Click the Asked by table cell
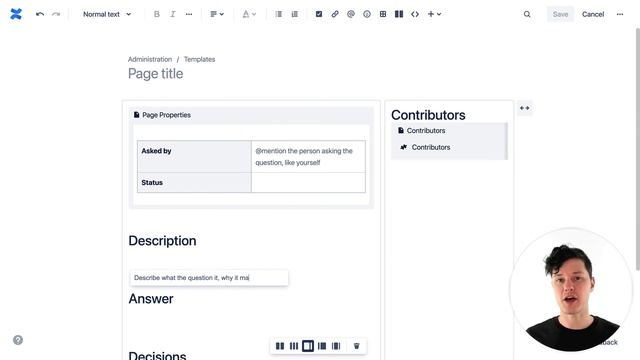This screenshot has height=360, width=640. (194, 156)
